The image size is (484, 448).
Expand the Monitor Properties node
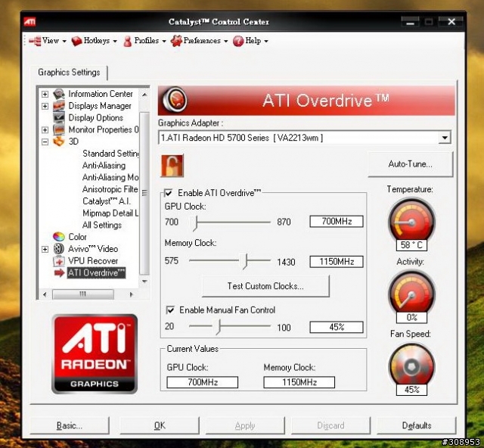point(45,129)
